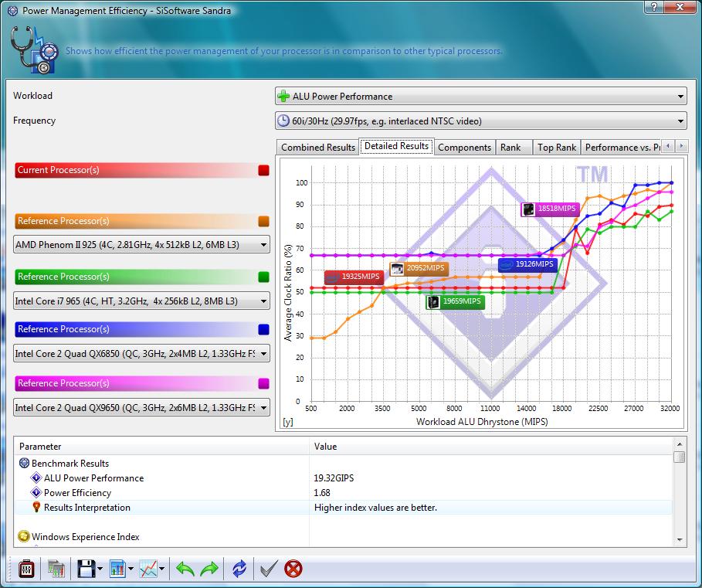702x588 pixels.
Task: Toggle the green Reference Processor indicator
Action: coord(263,277)
